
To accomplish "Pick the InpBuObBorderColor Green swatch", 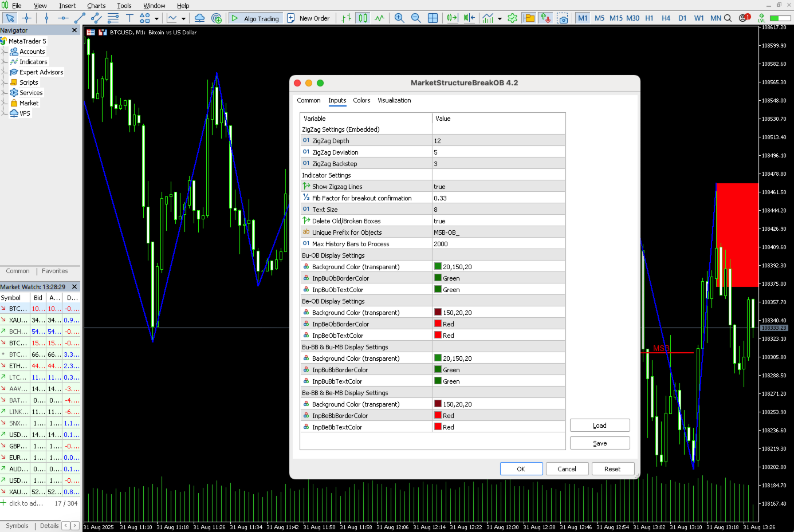I will pyautogui.click(x=438, y=278).
